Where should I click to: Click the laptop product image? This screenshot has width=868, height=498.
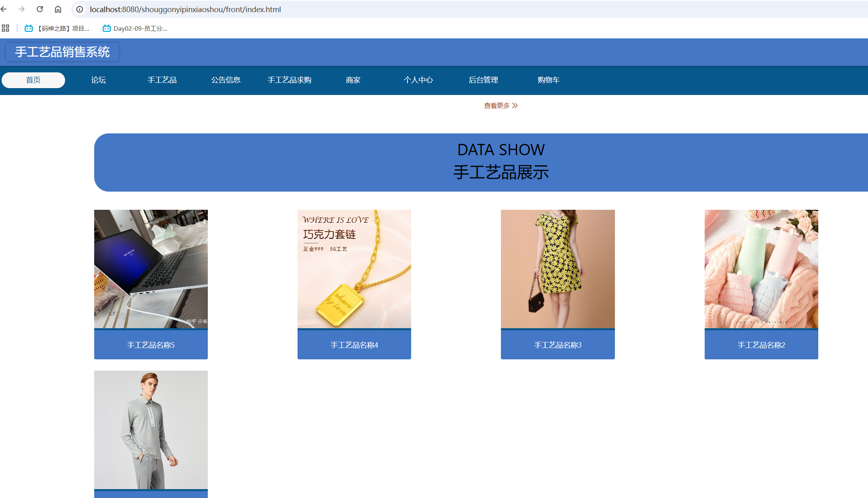151,269
